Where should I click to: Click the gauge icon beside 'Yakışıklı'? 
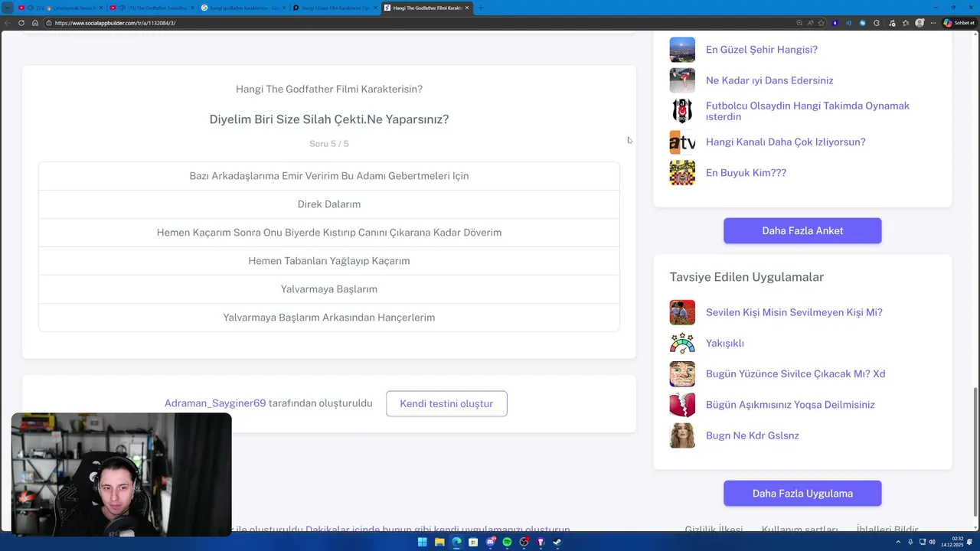682,344
